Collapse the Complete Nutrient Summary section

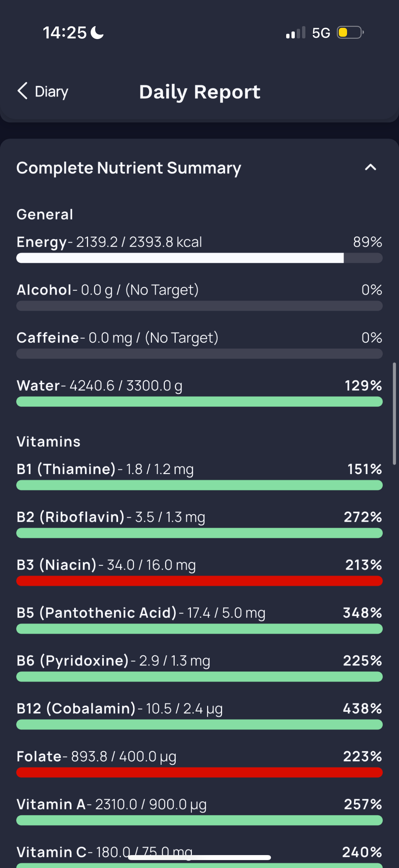coord(370,167)
